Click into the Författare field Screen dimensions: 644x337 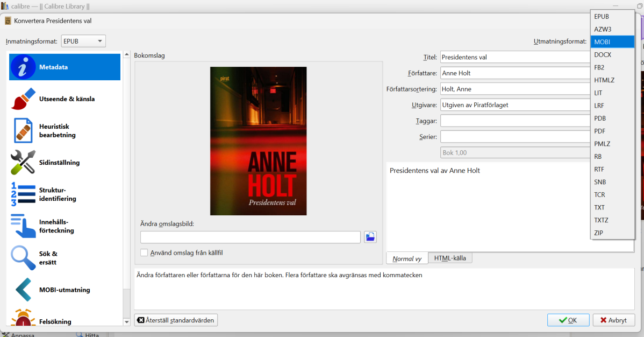click(x=516, y=73)
